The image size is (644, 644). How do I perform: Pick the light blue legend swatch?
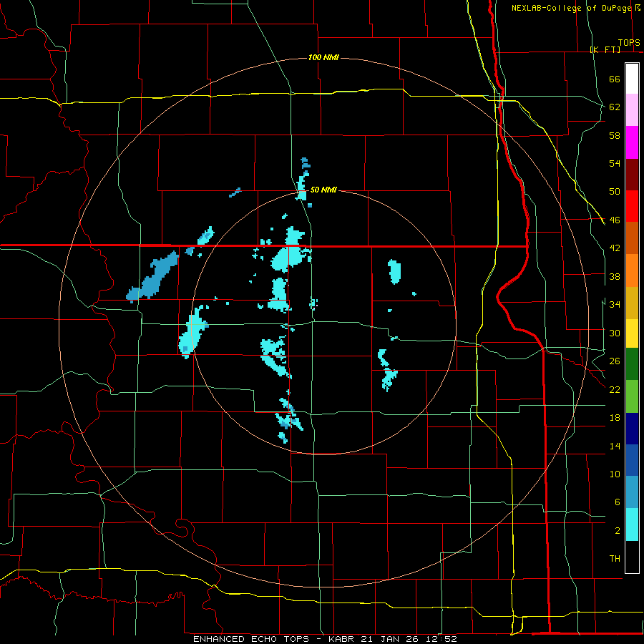(x=632, y=492)
